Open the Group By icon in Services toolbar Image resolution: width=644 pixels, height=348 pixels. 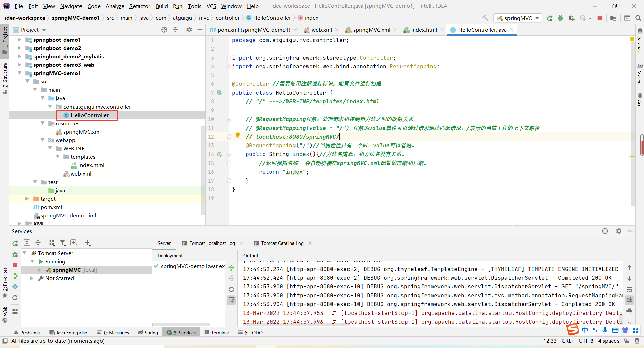pos(52,243)
